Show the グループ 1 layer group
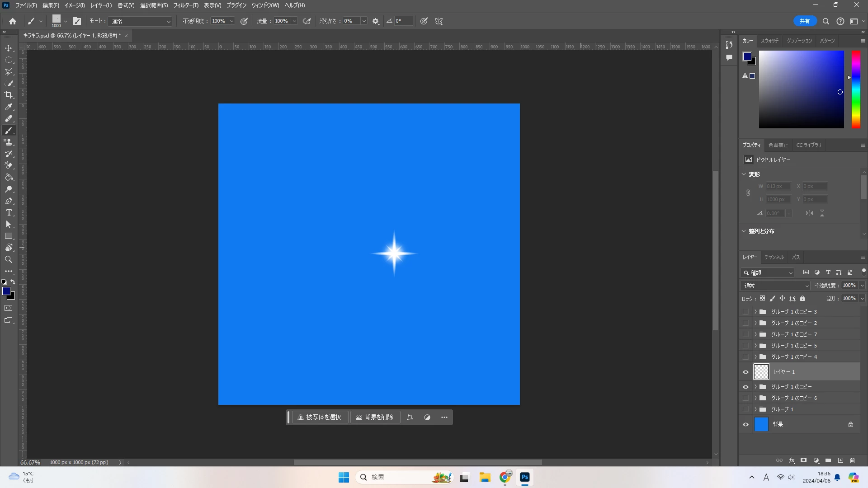Screen dimensions: 868x488 pos(745,409)
